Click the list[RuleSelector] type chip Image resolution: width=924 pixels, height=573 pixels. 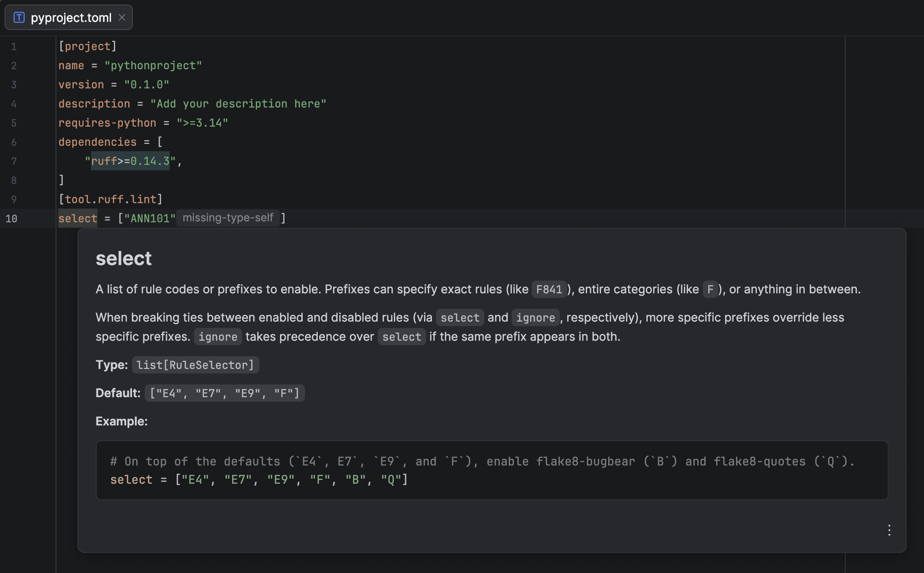click(x=195, y=364)
